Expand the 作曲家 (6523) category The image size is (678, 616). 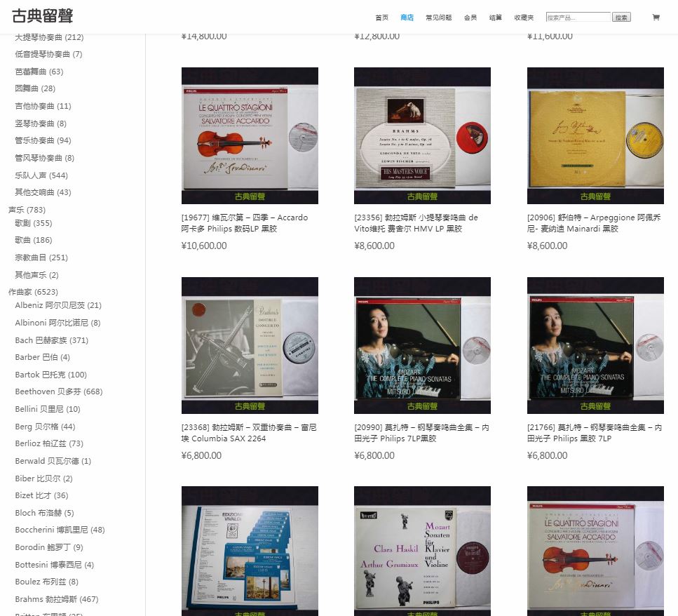(33, 292)
